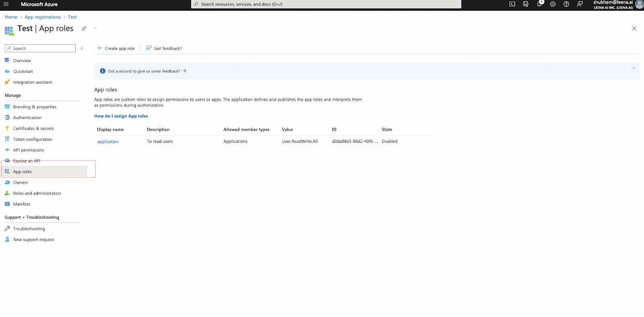
Task: Open Integration assistant
Action: click(33, 82)
